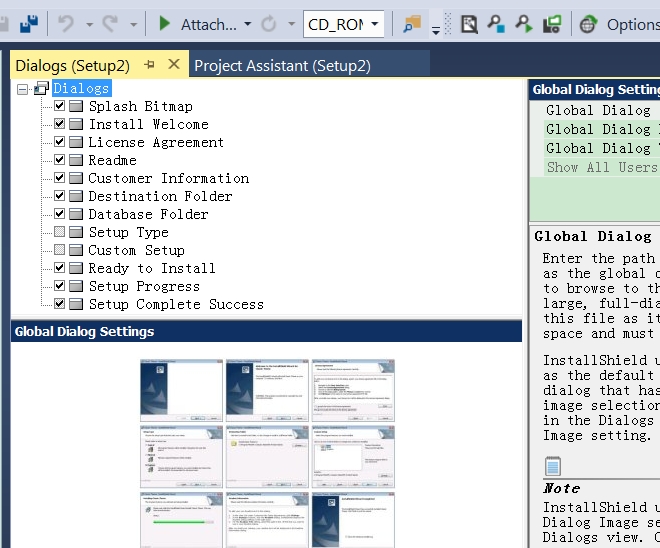Click the Readme dialog icon
This screenshot has width=660, height=548.
(x=76, y=160)
